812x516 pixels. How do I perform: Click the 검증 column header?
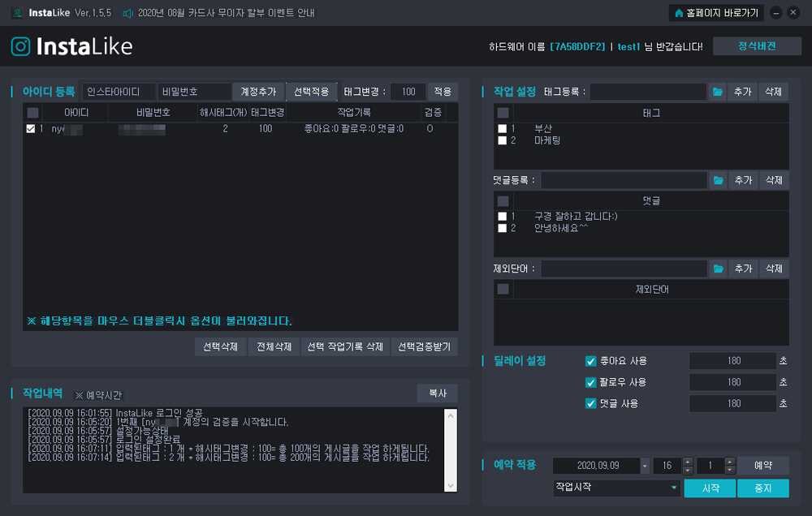click(434, 112)
